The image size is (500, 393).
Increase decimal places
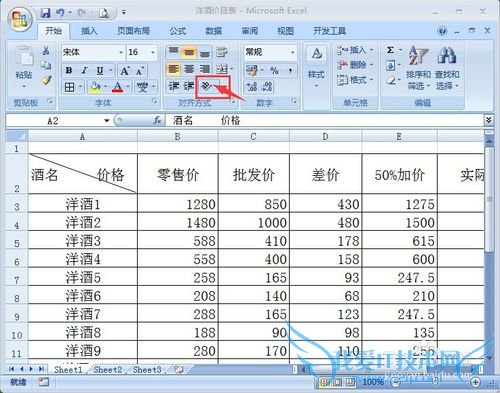[252, 87]
